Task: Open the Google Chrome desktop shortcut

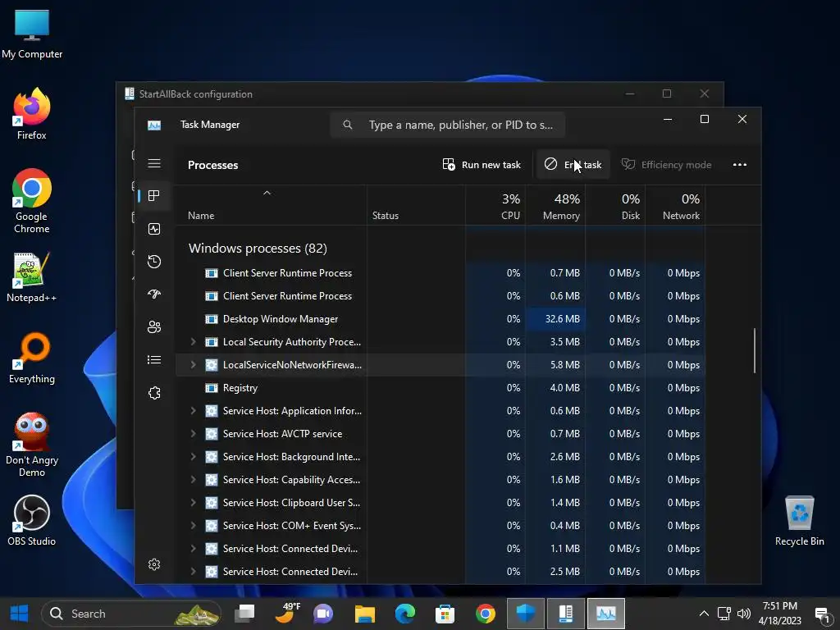Action: point(32,201)
